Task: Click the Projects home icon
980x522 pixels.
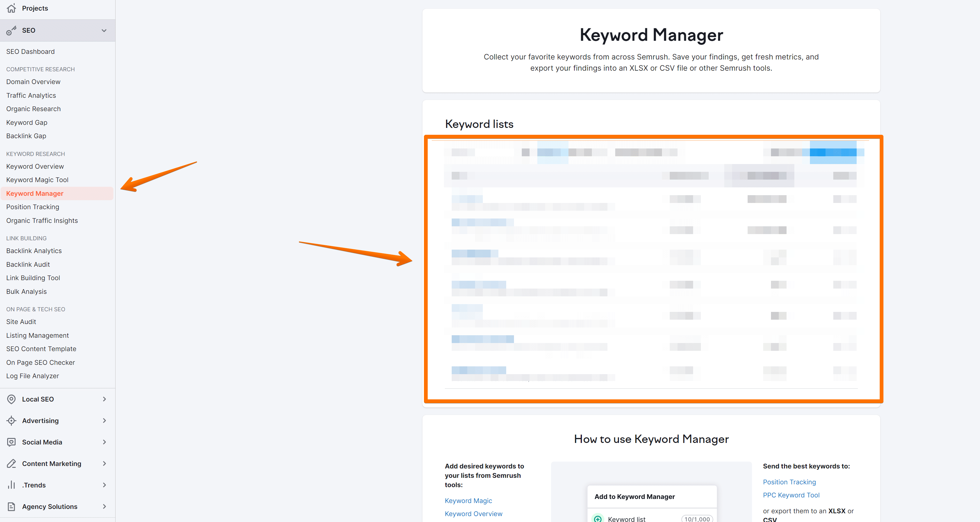Action: (x=12, y=8)
